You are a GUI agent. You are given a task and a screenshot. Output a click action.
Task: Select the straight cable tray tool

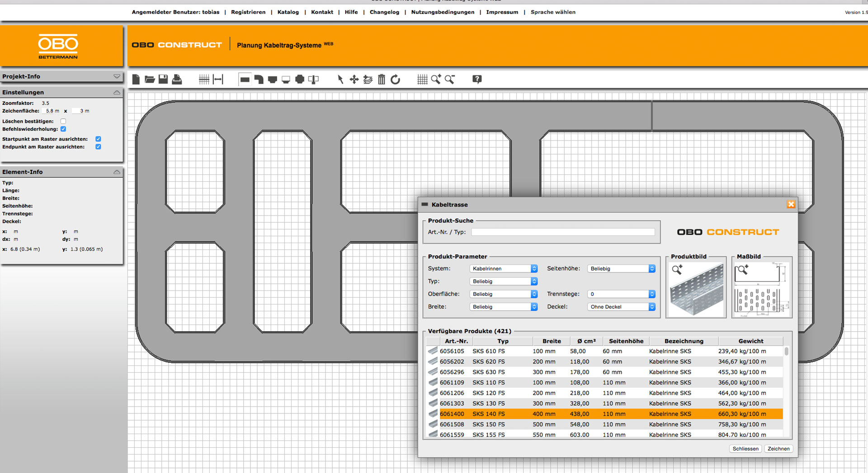pos(245,80)
